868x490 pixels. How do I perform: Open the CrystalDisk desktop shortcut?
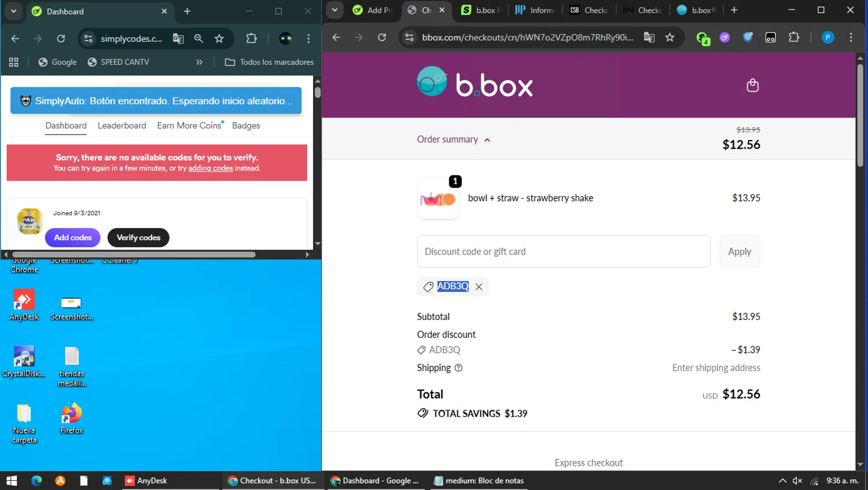point(24,362)
